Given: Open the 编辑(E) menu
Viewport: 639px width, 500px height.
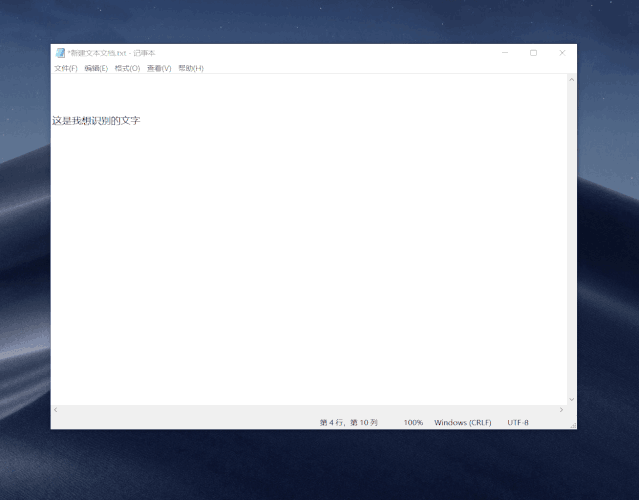Looking at the screenshot, I should (x=96, y=68).
